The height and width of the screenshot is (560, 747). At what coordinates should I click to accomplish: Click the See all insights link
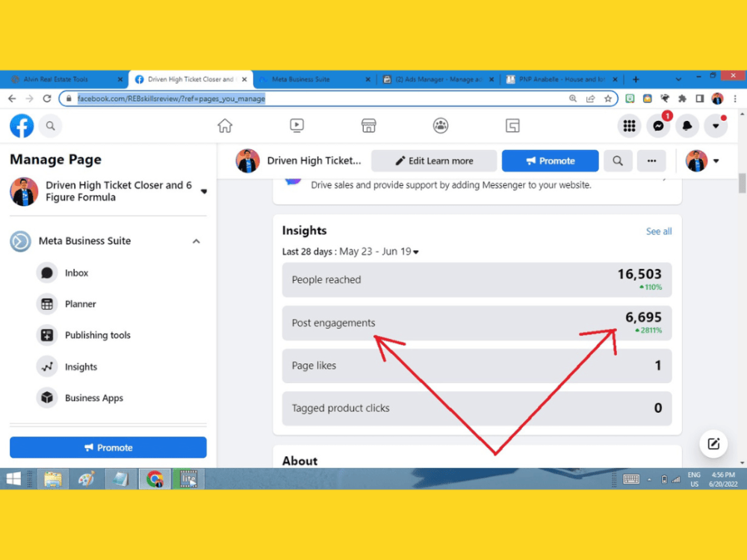click(x=659, y=231)
